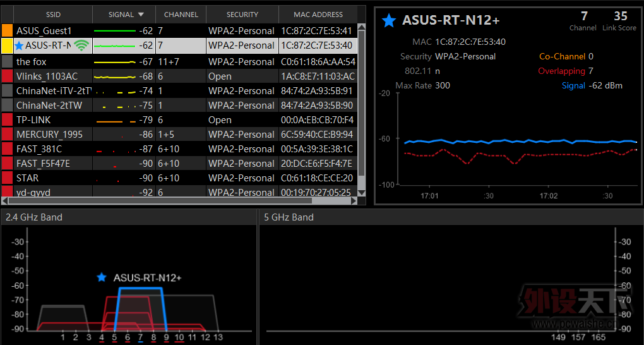Select the Vlinks_1103AC network
This screenshot has width=644, height=345.
coord(179,76)
